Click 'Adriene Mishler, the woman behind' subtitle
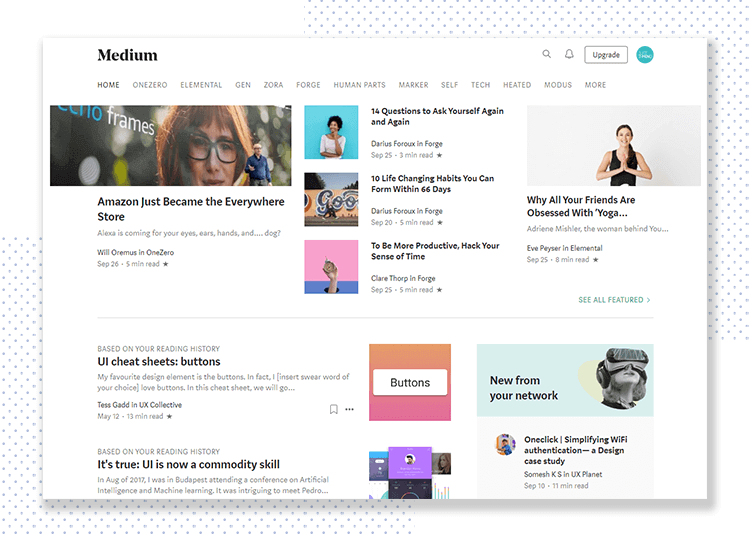Viewport: 750px width, 536px height. pos(597,229)
